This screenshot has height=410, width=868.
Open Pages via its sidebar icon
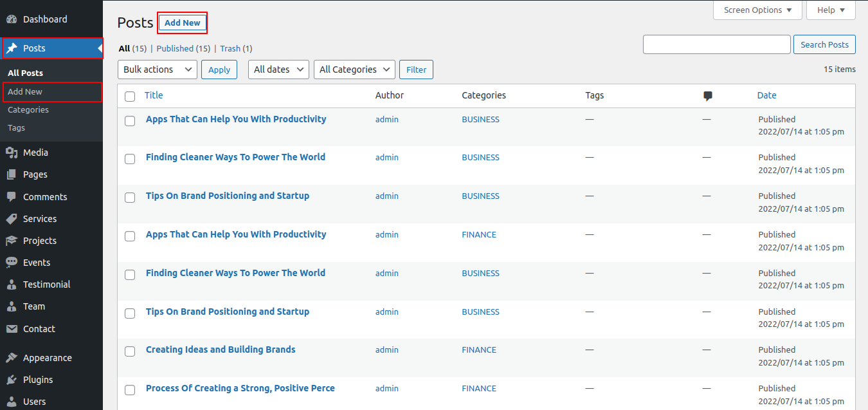(x=12, y=174)
